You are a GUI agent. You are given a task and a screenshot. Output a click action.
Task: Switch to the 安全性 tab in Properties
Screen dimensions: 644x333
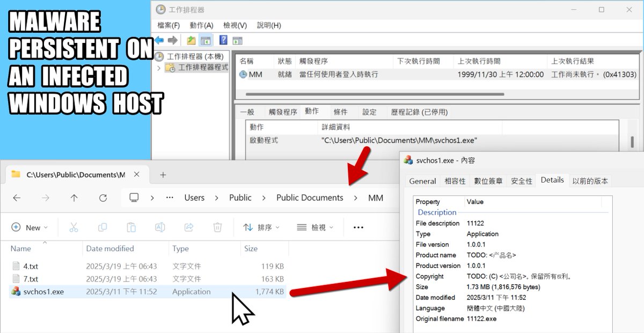(522, 181)
